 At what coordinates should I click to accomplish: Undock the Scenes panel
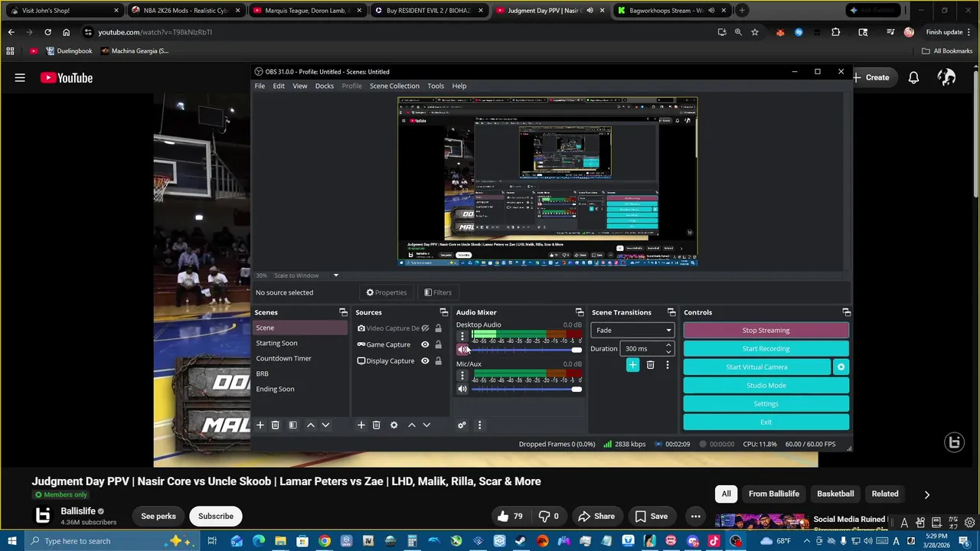coord(343,312)
